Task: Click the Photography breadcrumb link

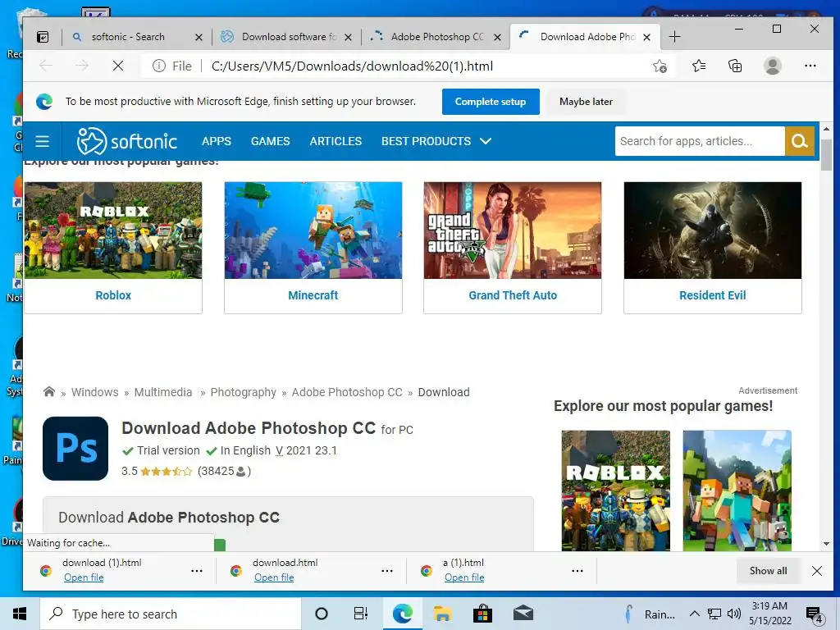Action: tap(243, 392)
